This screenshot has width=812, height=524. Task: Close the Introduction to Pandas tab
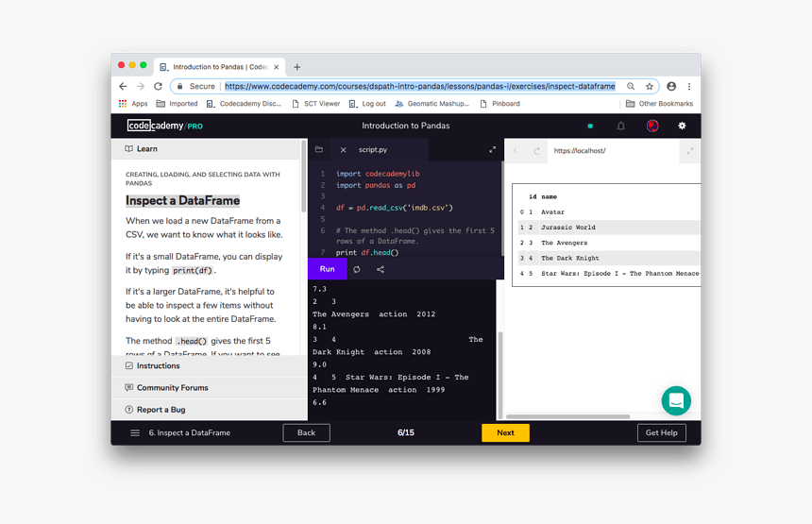[277, 67]
